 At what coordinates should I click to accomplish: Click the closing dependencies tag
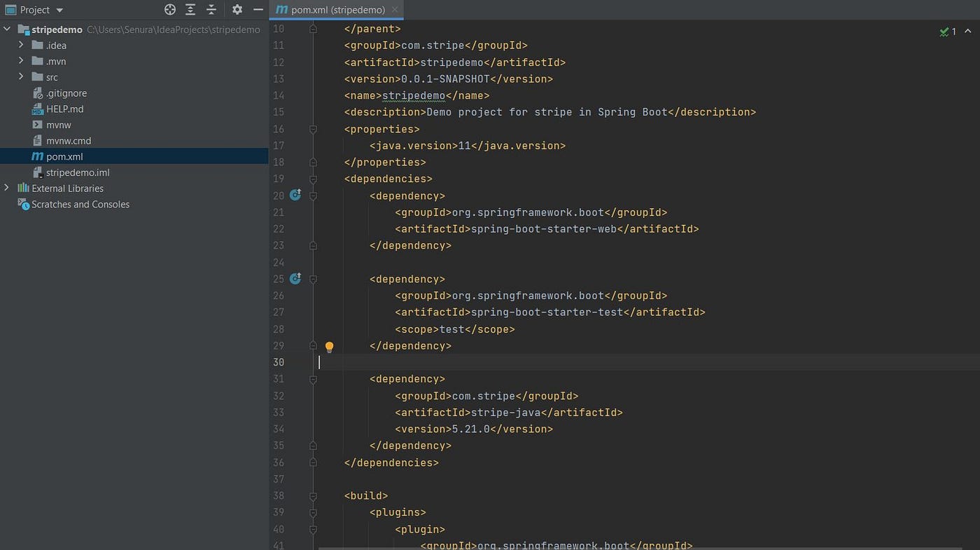coord(391,462)
